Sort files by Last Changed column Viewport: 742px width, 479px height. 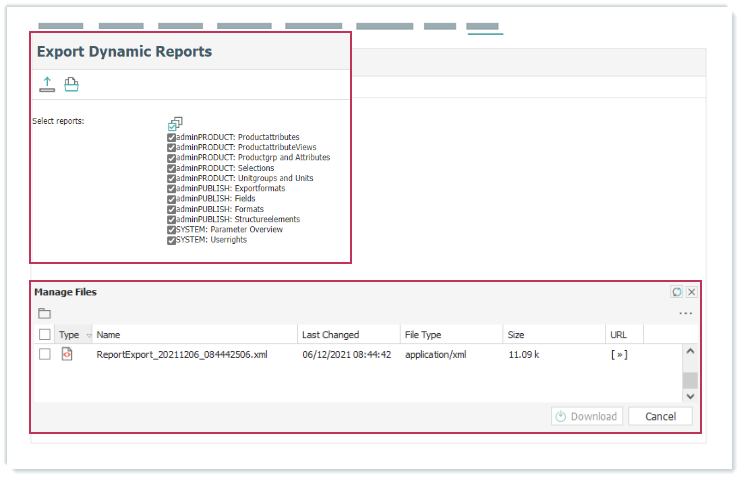pyautogui.click(x=330, y=335)
